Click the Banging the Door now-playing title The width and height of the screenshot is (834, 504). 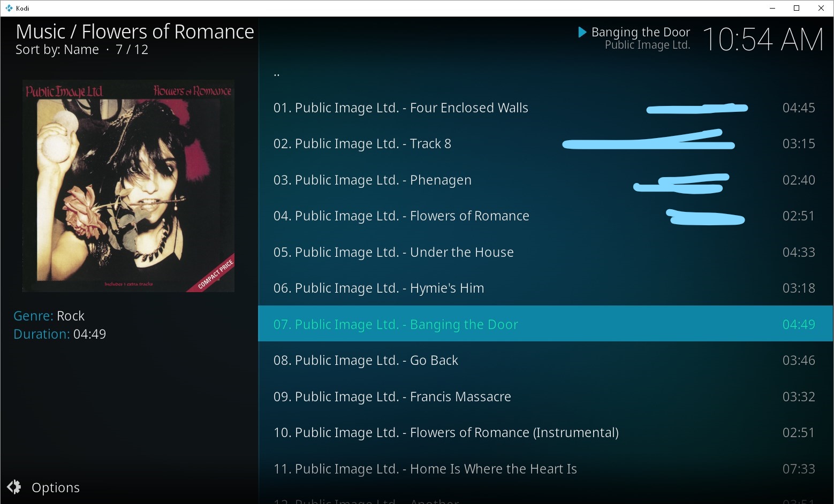click(x=641, y=32)
